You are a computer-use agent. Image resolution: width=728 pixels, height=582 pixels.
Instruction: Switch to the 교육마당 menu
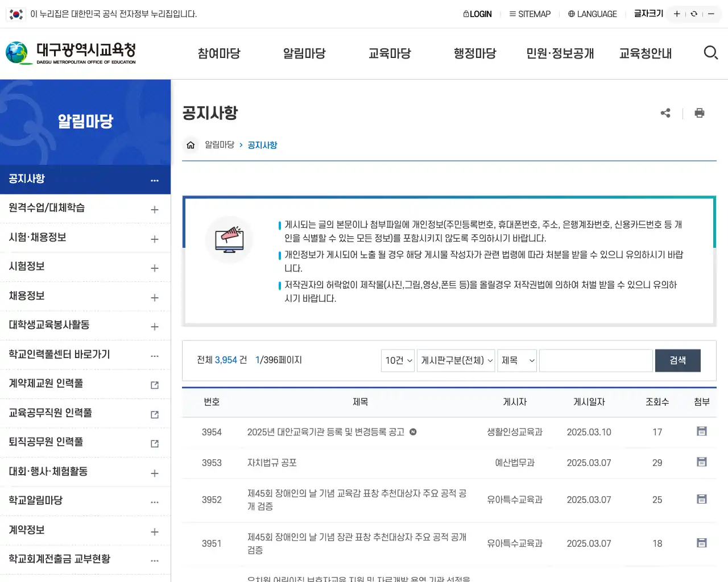pyautogui.click(x=390, y=53)
